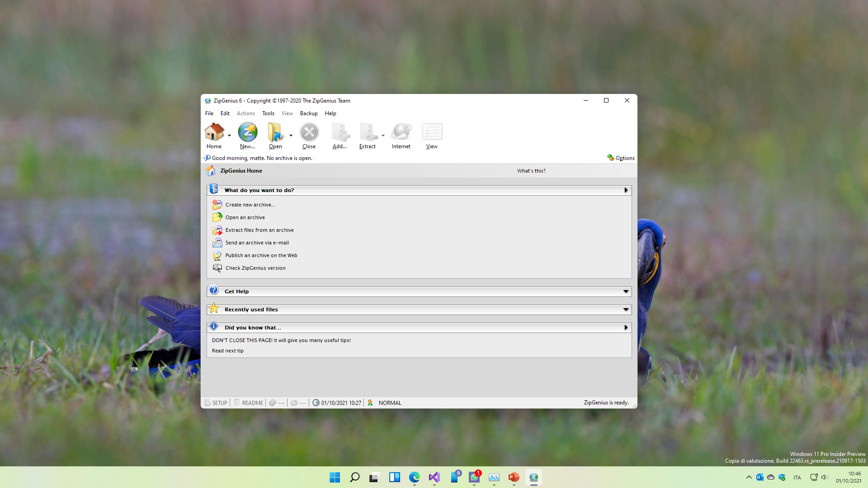Create a new archive with New toolbar icon
This screenshot has height=488, width=868.
tap(248, 132)
